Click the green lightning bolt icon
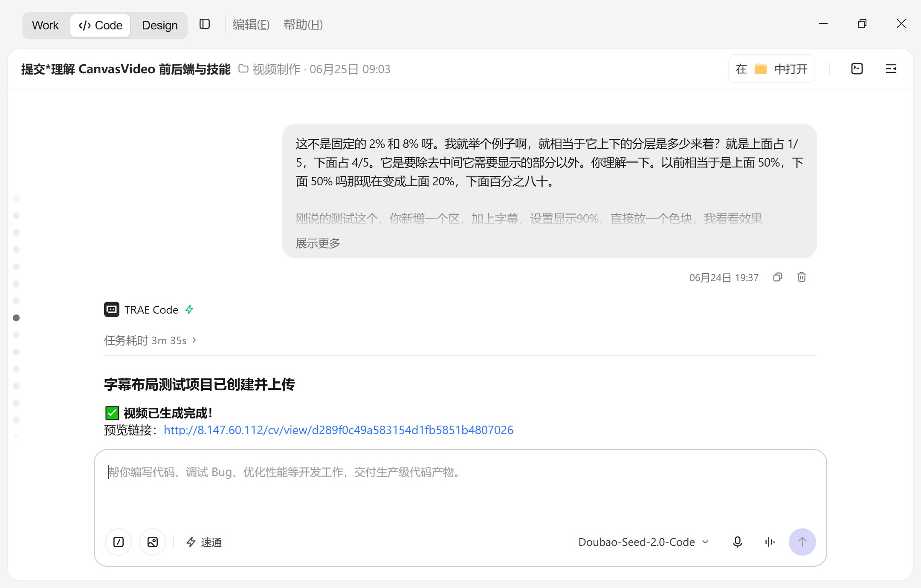This screenshot has height=588, width=921. click(x=189, y=309)
